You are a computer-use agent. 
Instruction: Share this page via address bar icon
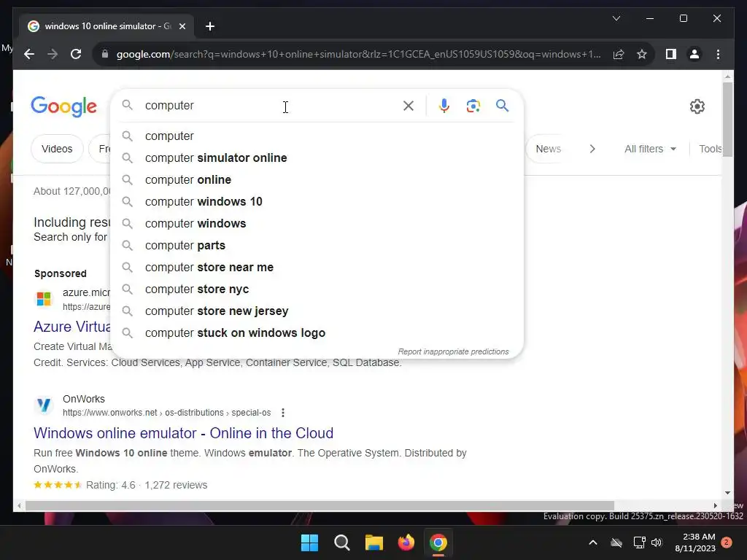tap(619, 54)
